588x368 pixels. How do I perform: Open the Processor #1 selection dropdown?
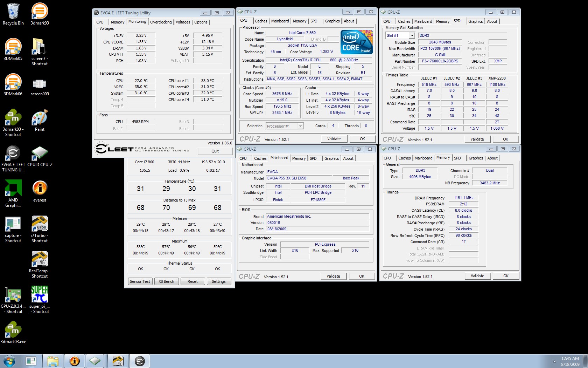pos(300,126)
